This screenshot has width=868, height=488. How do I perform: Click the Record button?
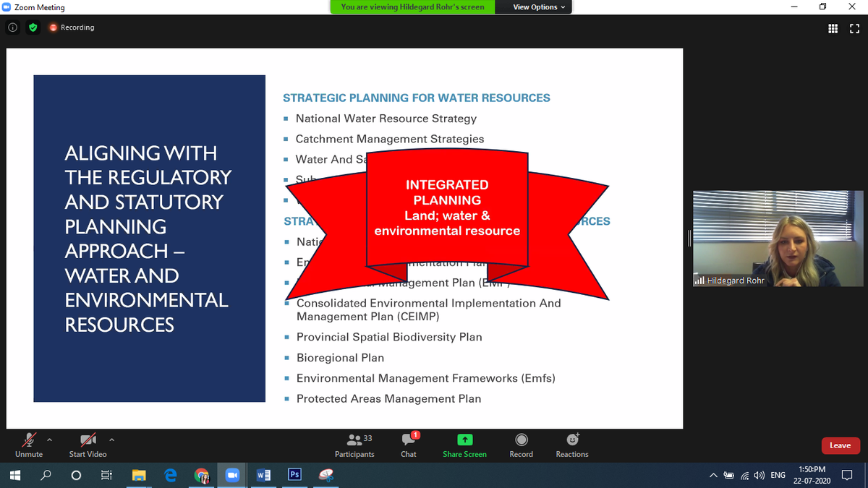pyautogui.click(x=521, y=445)
